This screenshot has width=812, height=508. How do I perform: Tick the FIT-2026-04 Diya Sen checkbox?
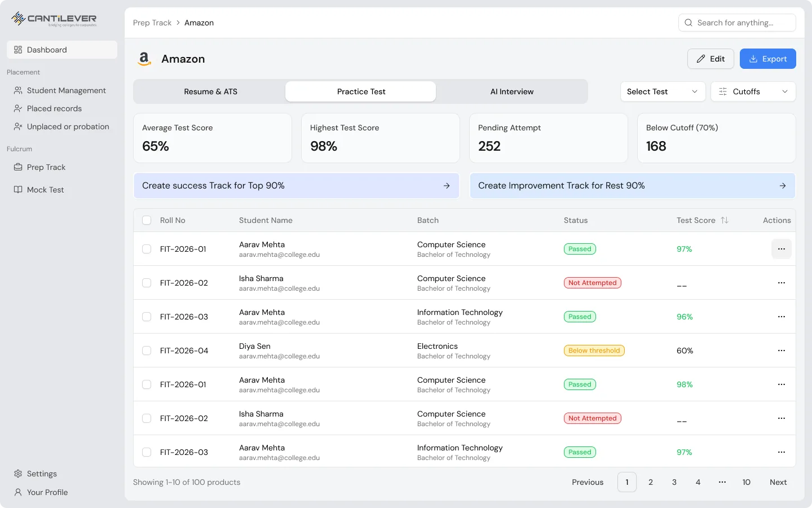tap(147, 351)
